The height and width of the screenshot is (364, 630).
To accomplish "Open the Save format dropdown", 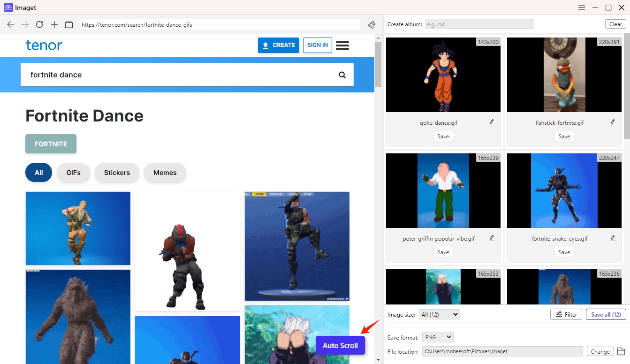I will [x=438, y=337].
